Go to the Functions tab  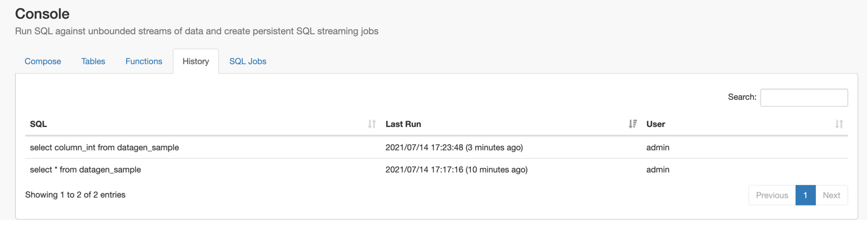pos(144,61)
